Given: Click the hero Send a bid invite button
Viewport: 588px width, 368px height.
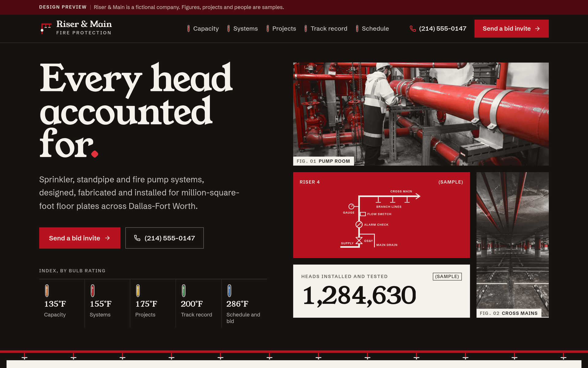Looking at the screenshot, I should point(80,238).
